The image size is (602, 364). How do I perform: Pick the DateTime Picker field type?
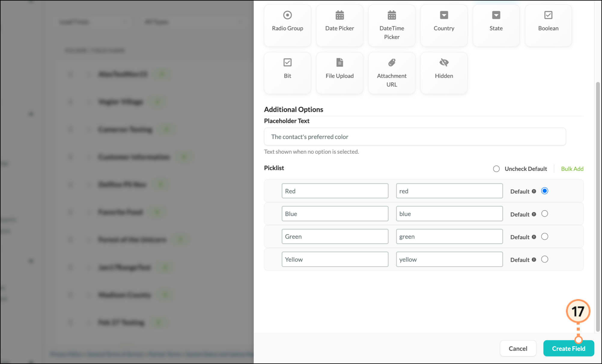pyautogui.click(x=392, y=25)
